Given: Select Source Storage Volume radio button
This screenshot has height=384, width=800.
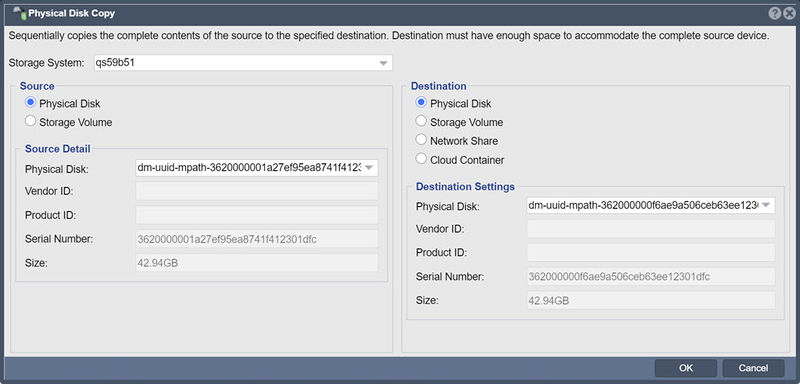Looking at the screenshot, I should 31,122.
